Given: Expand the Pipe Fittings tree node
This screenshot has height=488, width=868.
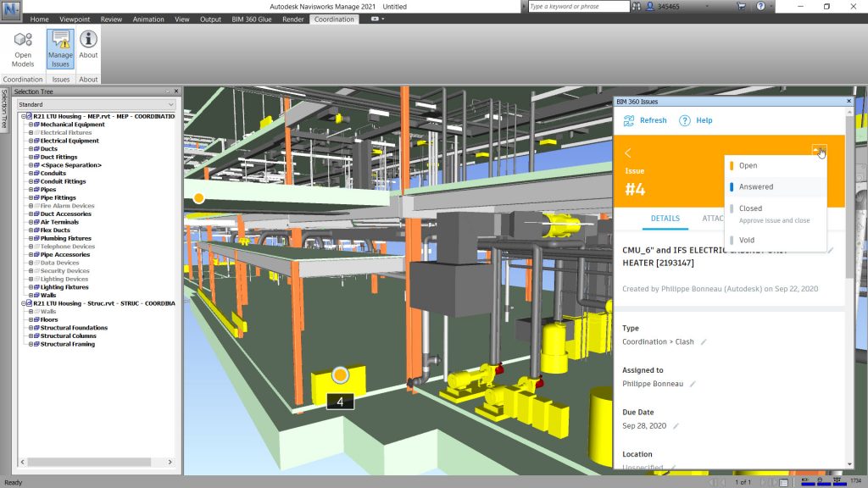Looking at the screenshot, I should tap(31, 197).
